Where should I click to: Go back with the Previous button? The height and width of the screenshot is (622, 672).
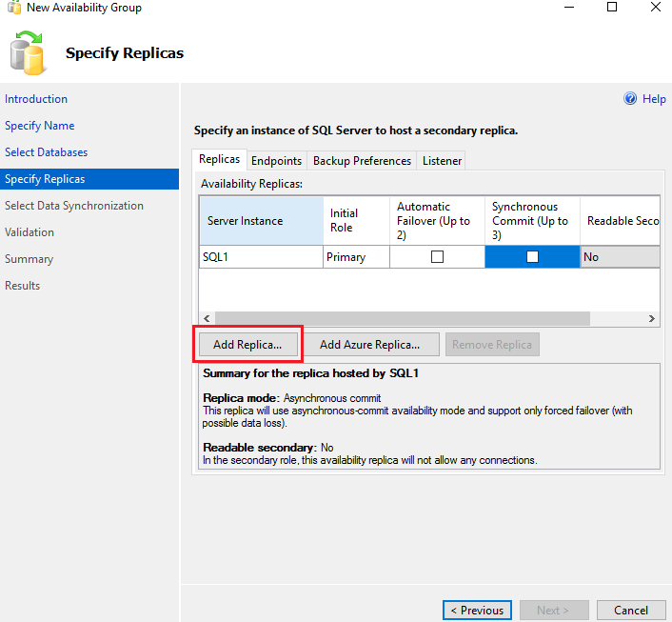(x=477, y=610)
